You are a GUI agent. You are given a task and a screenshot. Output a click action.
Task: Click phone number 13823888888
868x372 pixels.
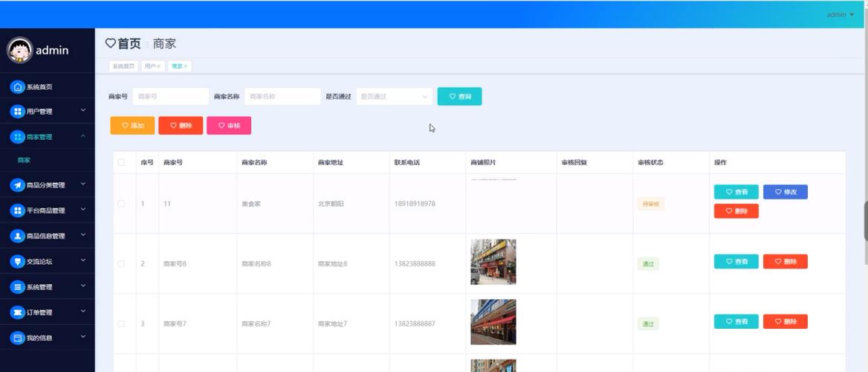(x=415, y=264)
